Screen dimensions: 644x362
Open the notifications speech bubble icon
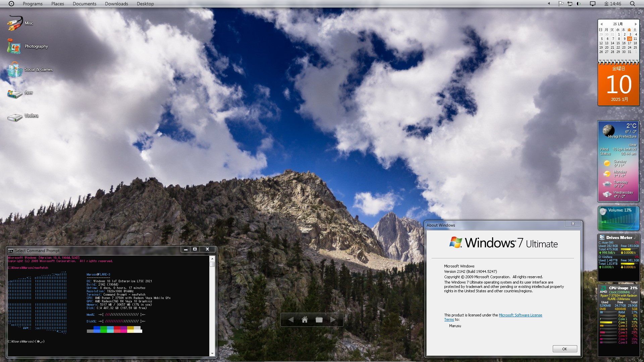pyautogui.click(x=593, y=4)
